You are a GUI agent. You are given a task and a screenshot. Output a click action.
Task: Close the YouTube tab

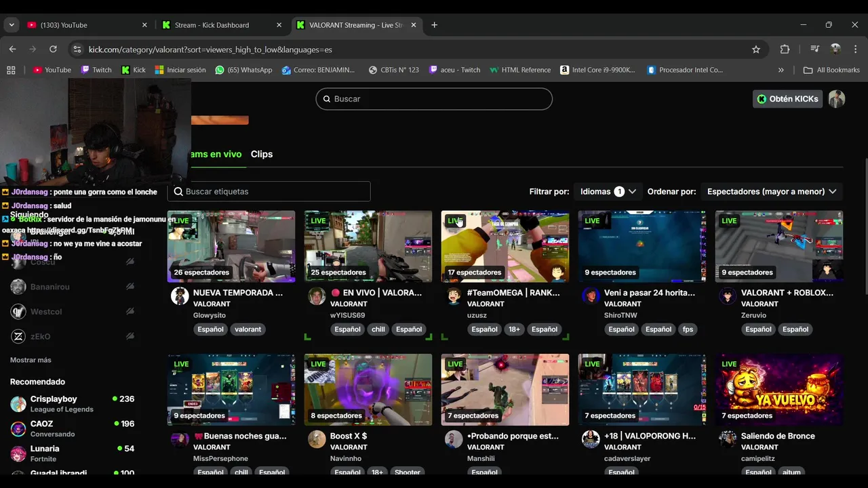click(x=144, y=25)
